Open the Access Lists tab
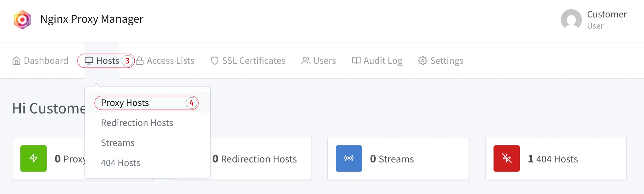This screenshot has height=194, width=644. (x=165, y=61)
